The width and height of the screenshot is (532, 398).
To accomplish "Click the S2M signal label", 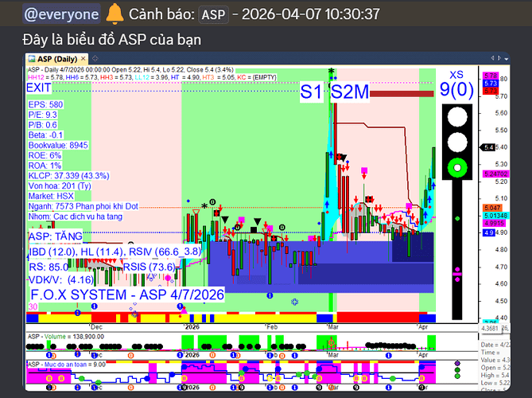I will [349, 92].
